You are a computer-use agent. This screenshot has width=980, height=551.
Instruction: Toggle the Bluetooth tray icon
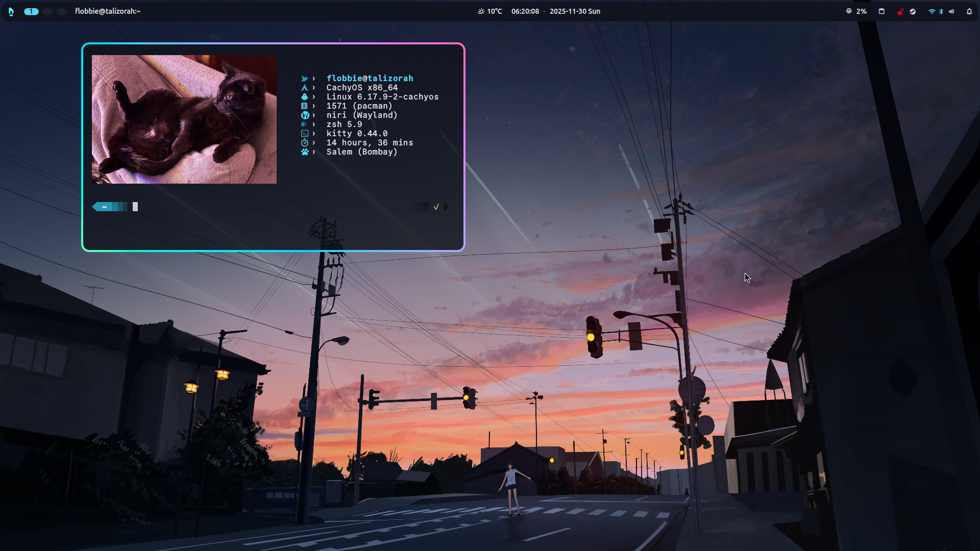pyautogui.click(x=941, y=11)
